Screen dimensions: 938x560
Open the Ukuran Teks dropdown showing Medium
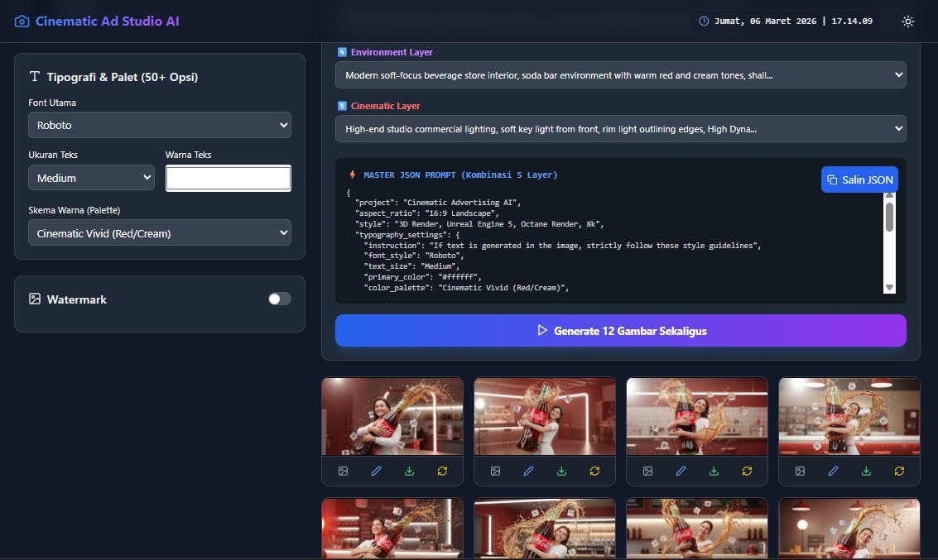click(x=92, y=178)
